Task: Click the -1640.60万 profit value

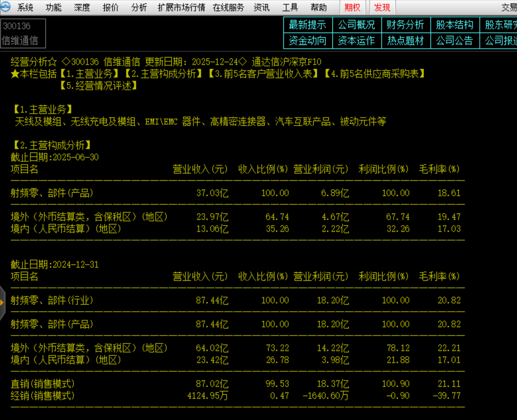Action: [326, 396]
